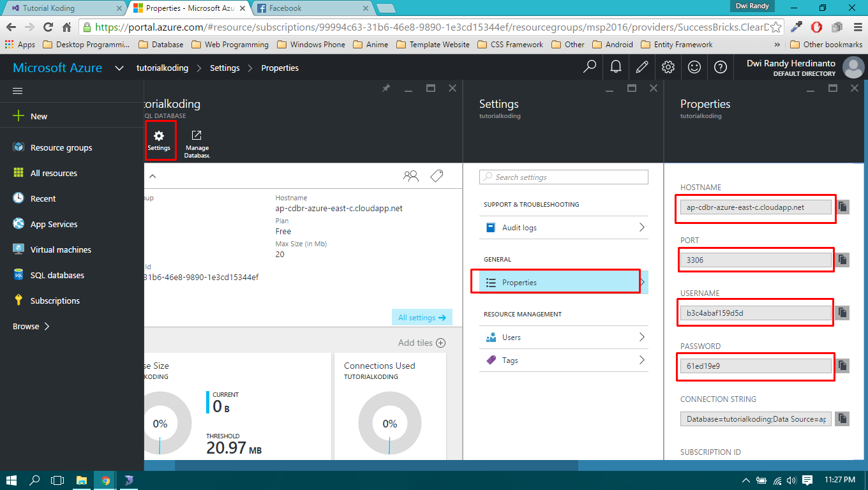
Task: Collapse the sidebar with hamburger icon
Action: point(17,91)
